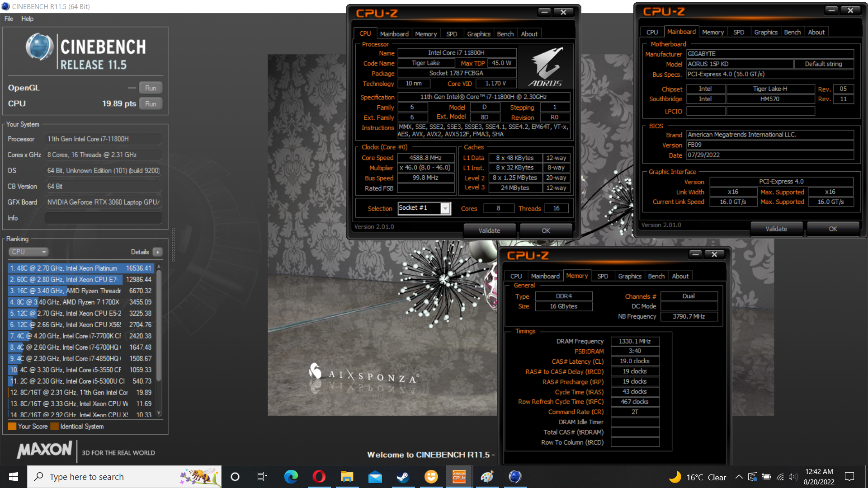Screen dimensions: 868x488
Task: Switch to Mainboard tab in Memory window
Action: pos(545,276)
